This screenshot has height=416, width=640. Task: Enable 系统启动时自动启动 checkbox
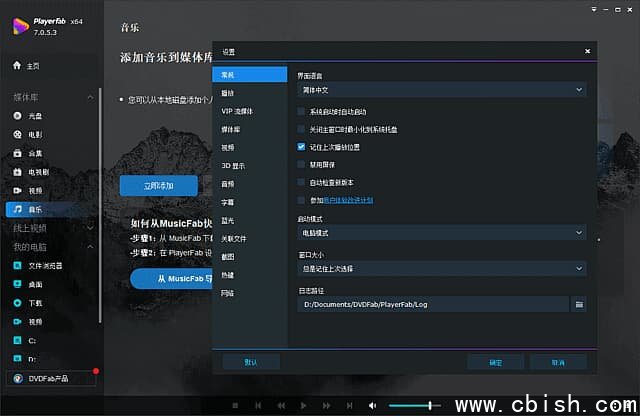coord(301,111)
